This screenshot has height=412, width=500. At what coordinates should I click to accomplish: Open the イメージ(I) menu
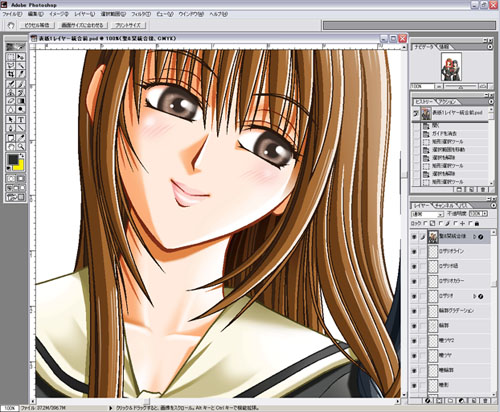pyautogui.click(x=59, y=14)
